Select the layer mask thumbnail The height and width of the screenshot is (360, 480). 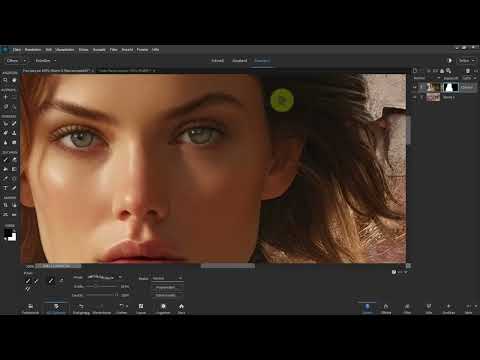tap(450, 87)
